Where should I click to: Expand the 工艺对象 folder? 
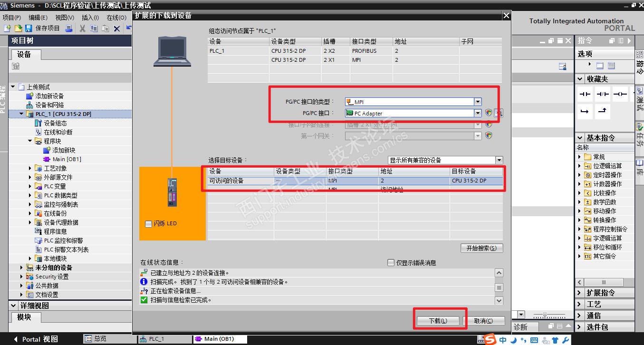point(30,168)
